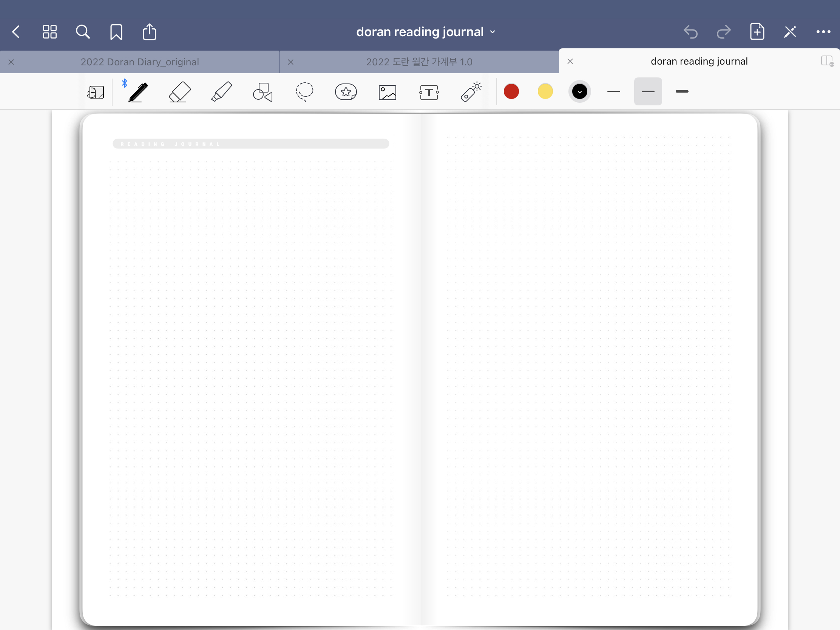Select the Pen tool
This screenshot has width=840, height=630.
pyautogui.click(x=138, y=92)
